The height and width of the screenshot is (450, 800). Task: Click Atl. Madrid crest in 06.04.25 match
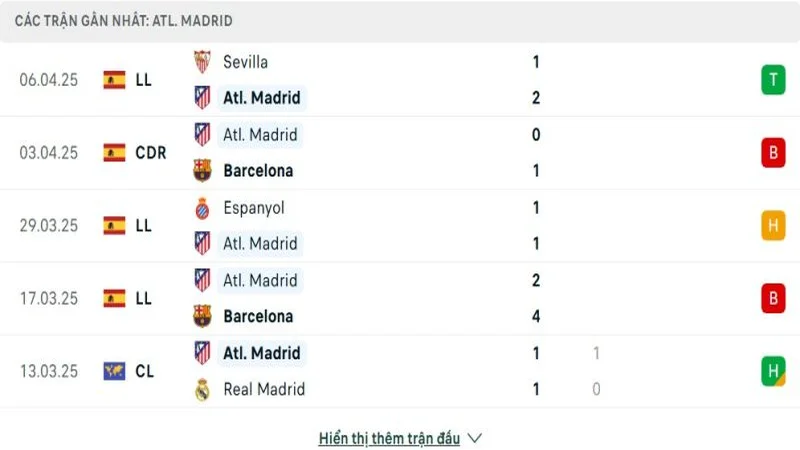coord(202,97)
